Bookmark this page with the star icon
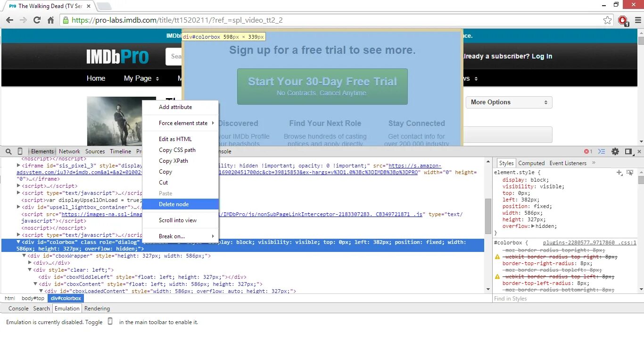This screenshot has height=343, width=644. (608, 20)
